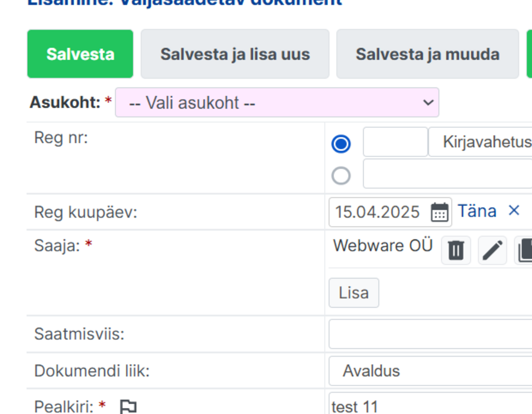Click the Pealkiri field containing test 11
This screenshot has width=532, height=414.
pos(430,404)
